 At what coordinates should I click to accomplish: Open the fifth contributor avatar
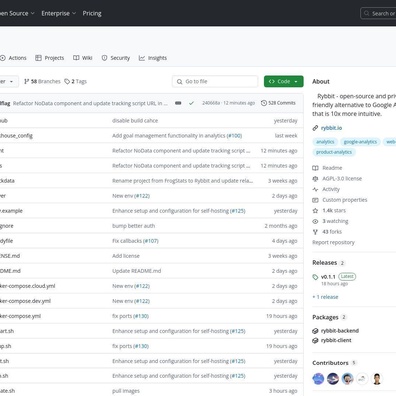[x=377, y=379]
